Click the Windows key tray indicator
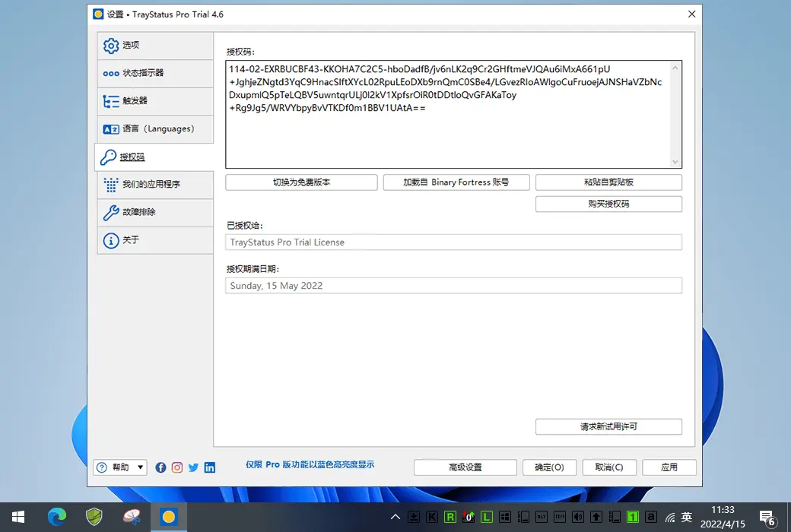Image resolution: width=791 pixels, height=532 pixels. point(505,517)
